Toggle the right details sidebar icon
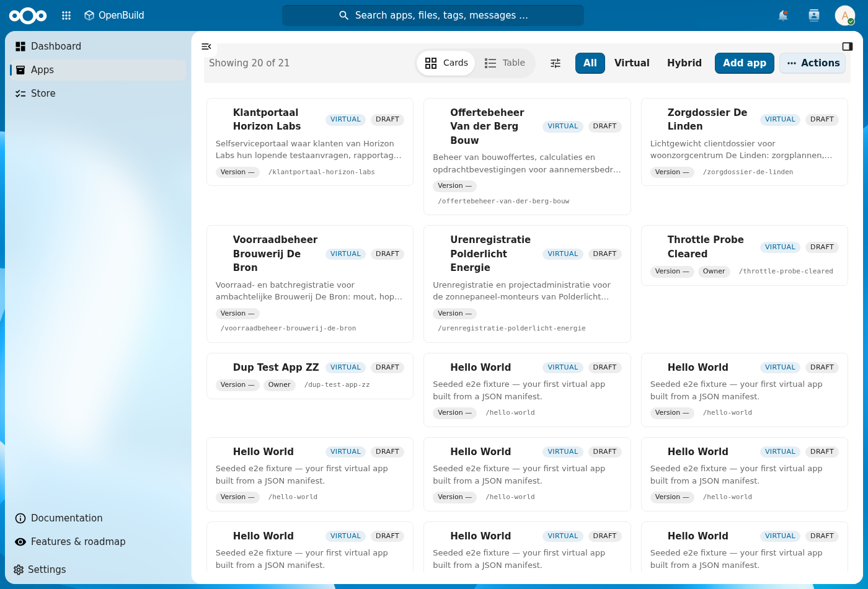 click(x=848, y=46)
